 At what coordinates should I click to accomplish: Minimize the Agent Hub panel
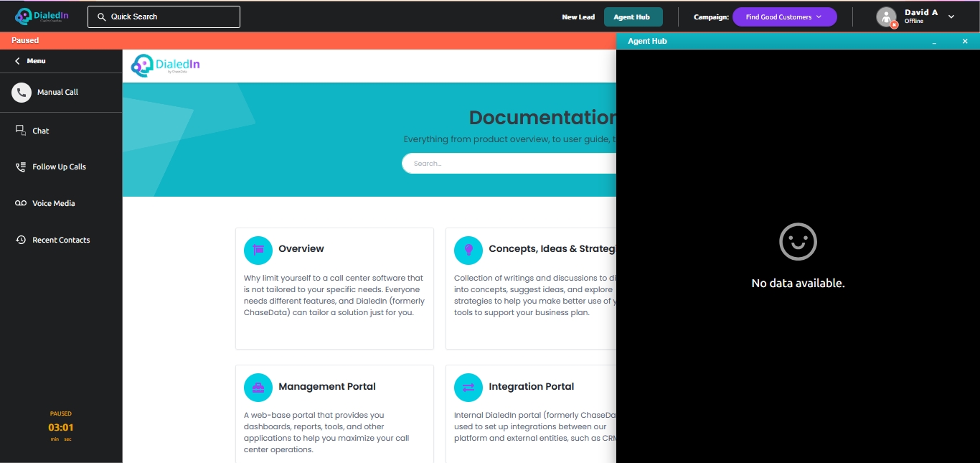pos(934,42)
